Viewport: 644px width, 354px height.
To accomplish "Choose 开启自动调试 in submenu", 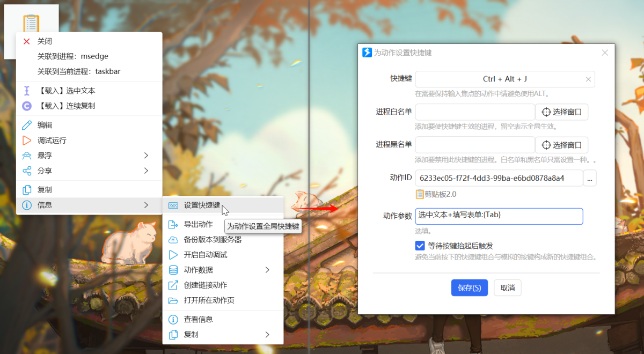I will pos(223,255).
